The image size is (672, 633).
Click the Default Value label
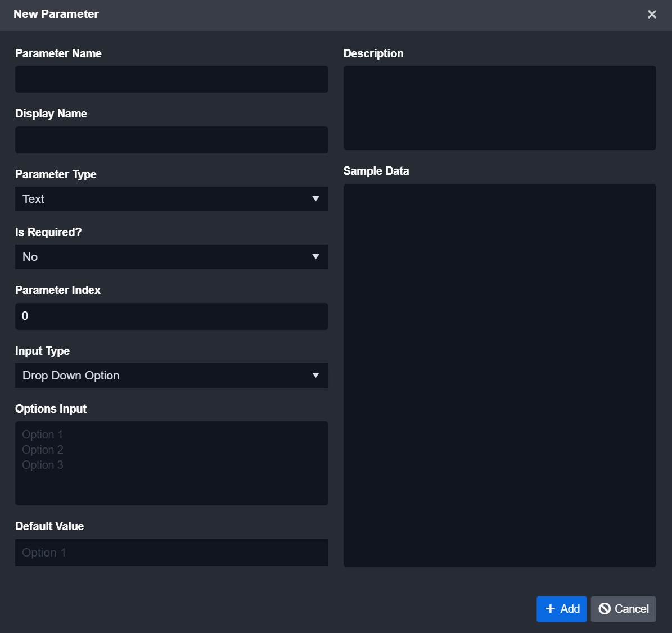[x=49, y=526]
